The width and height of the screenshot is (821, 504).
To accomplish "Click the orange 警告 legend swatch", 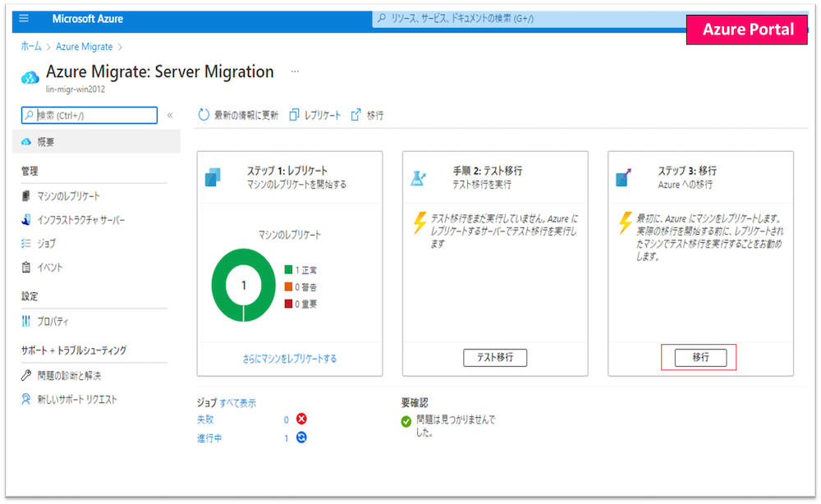I will click(288, 286).
